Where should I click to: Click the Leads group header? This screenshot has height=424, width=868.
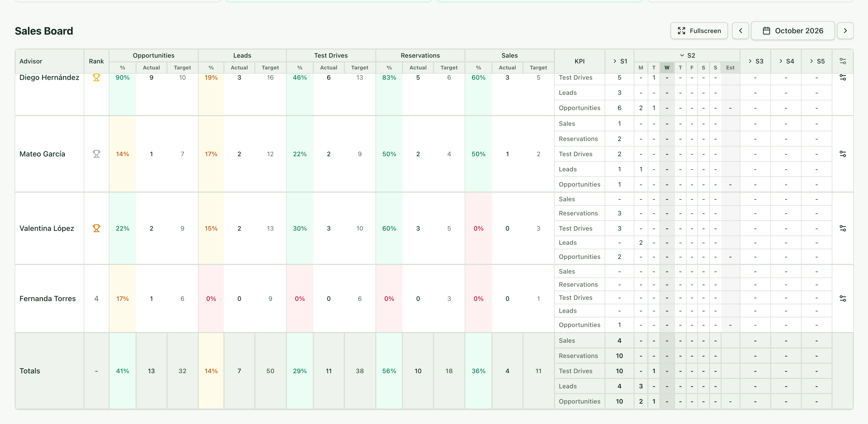pos(242,55)
